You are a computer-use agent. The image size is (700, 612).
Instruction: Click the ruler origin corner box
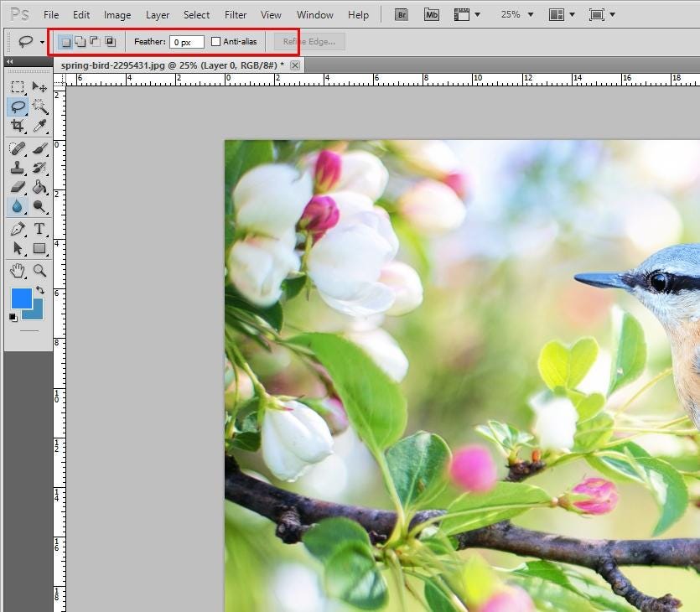point(60,79)
